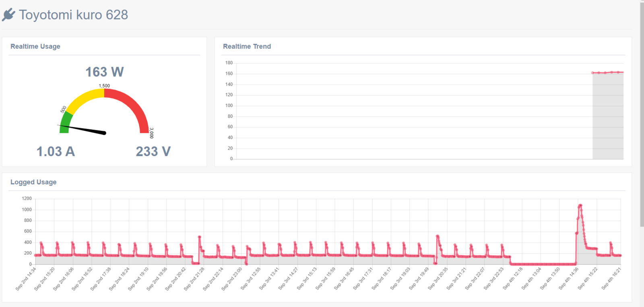Click the 400 axis label in Logged Usage
The image size is (644, 307).
tap(28, 242)
